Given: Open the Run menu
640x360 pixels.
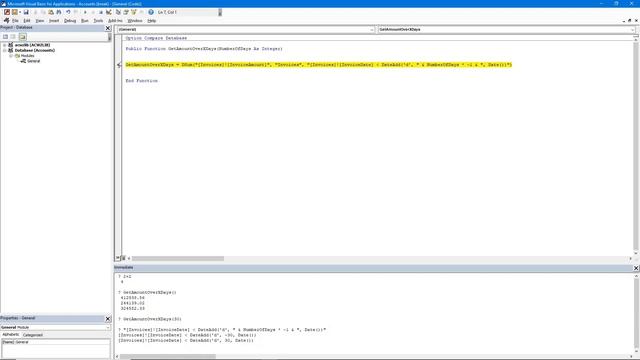Looking at the screenshot, I should (84, 20).
